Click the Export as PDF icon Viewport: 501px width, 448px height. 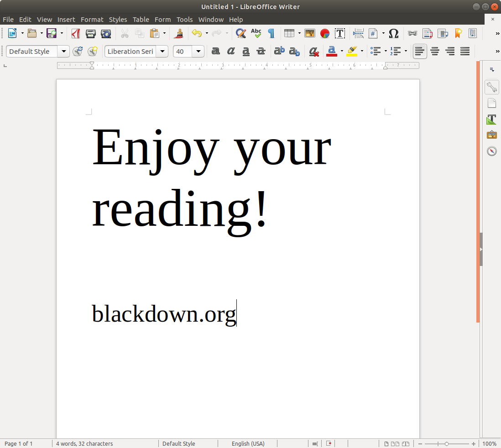pyautogui.click(x=76, y=33)
